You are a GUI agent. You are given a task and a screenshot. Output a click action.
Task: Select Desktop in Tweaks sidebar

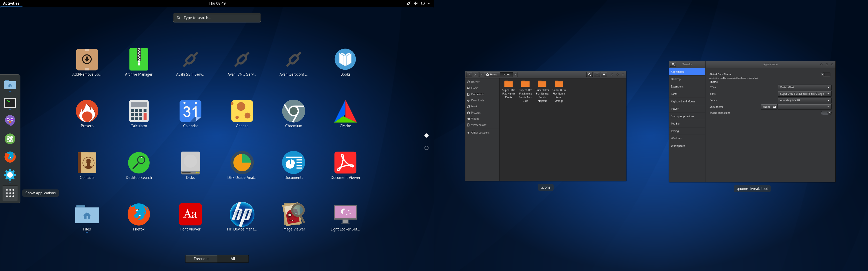tap(687, 79)
